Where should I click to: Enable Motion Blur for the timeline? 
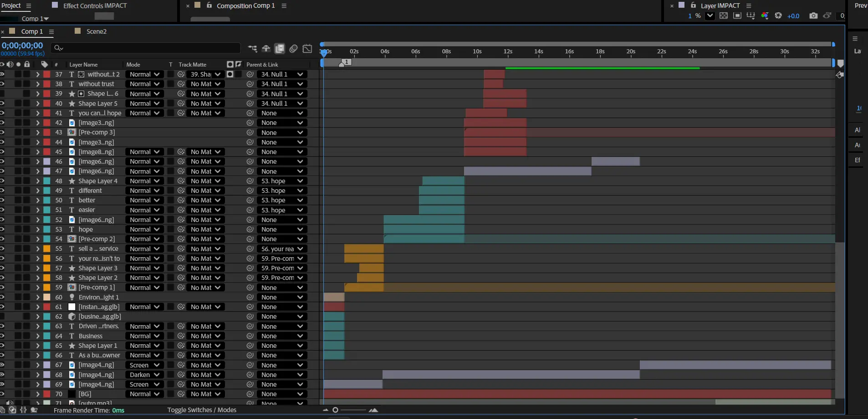[x=294, y=48]
